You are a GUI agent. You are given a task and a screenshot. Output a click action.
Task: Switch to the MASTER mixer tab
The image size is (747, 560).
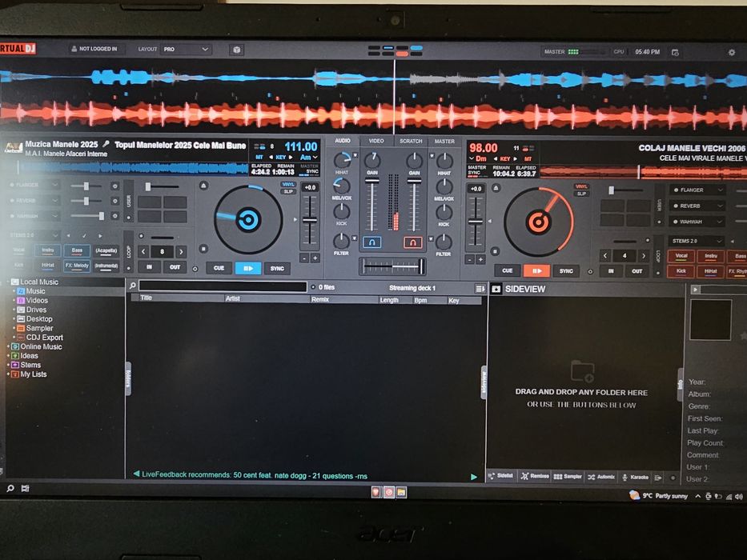tap(444, 142)
